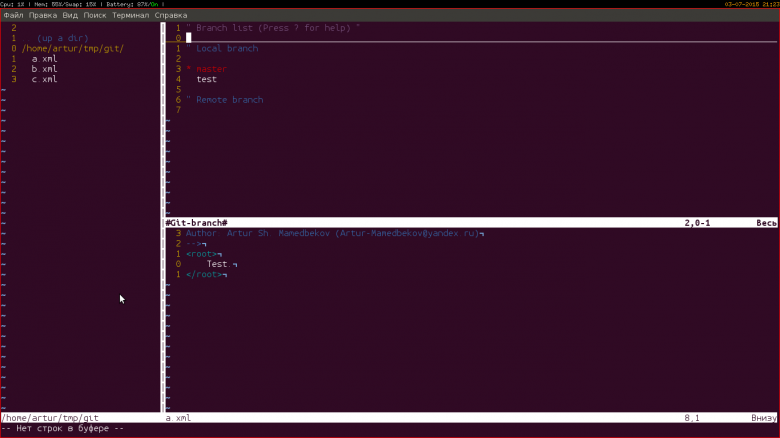Select b.xml in the file tree
Image resolution: width=780 pixels, height=438 pixels.
click(x=44, y=69)
